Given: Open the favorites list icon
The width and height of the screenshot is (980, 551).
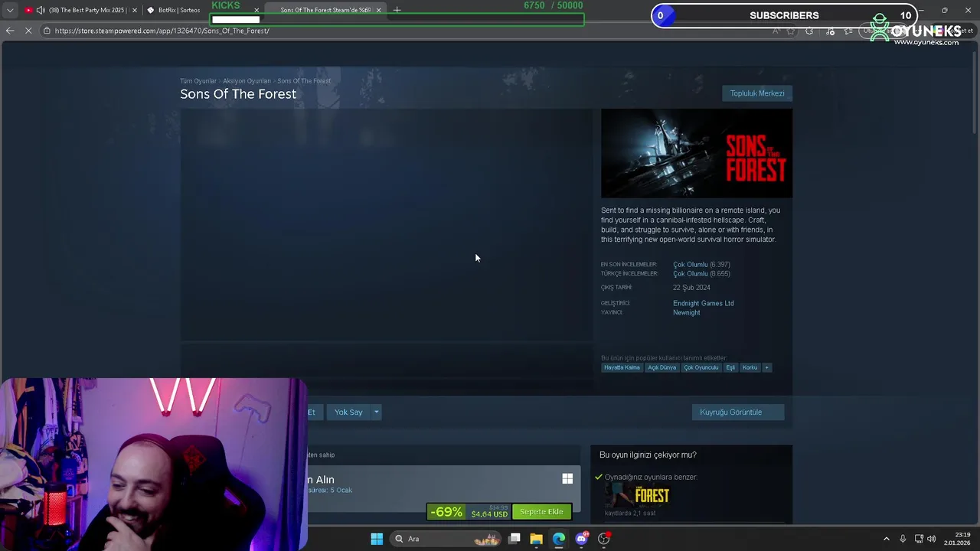Looking at the screenshot, I should coord(849,31).
